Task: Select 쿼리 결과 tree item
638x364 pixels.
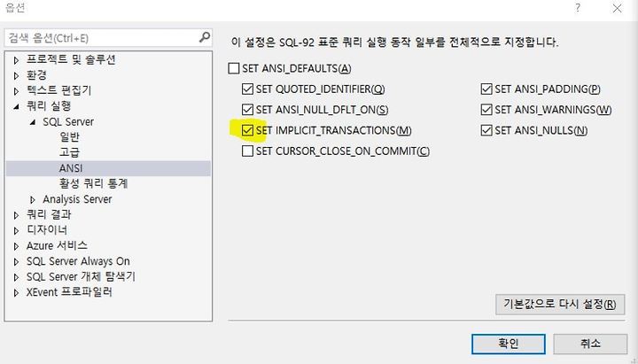Action: 49,214
